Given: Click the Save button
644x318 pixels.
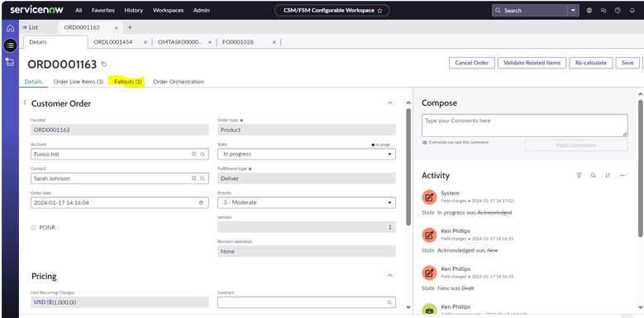Looking at the screenshot, I should point(627,63).
